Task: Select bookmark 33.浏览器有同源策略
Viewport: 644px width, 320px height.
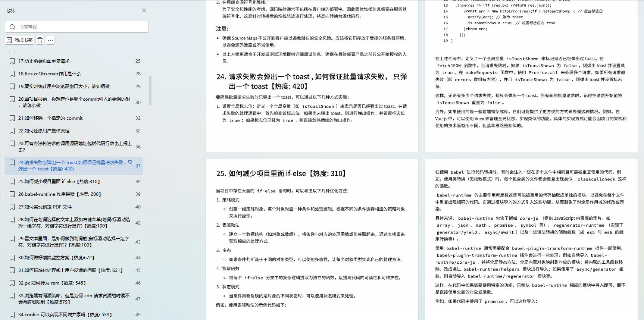Action: 74,299
